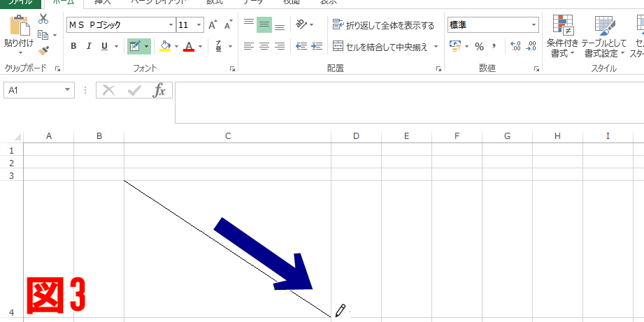This screenshot has width=644, height=322.
Task: Click the decrease indent icon
Action: pyautogui.click(x=301, y=46)
